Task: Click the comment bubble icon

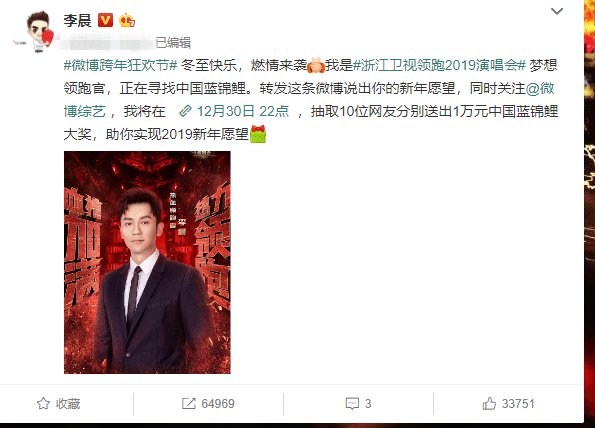Action: [352, 403]
